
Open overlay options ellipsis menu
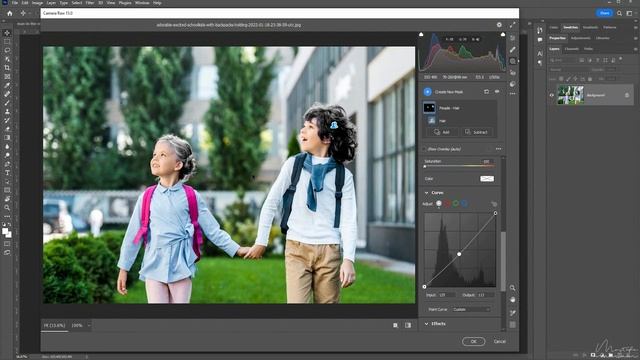(x=498, y=149)
